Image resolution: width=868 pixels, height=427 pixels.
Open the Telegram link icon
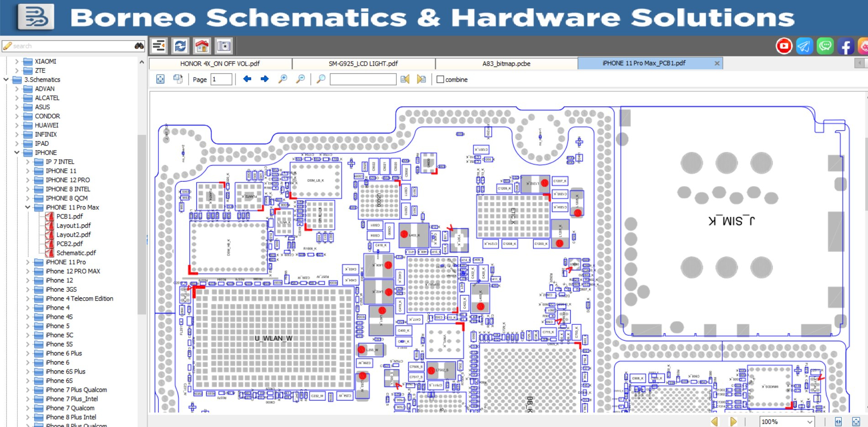click(x=804, y=46)
